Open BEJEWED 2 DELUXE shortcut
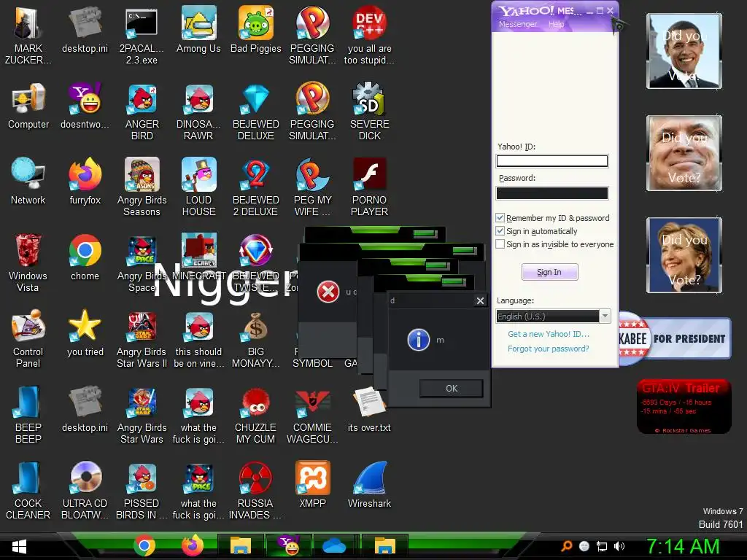 pos(256,187)
